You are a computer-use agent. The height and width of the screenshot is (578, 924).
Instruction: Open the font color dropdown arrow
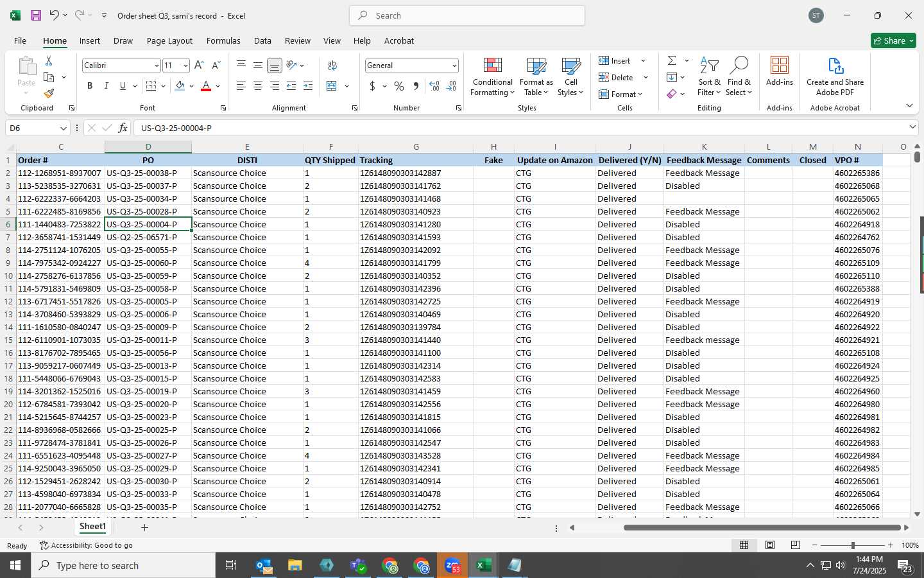218,86
